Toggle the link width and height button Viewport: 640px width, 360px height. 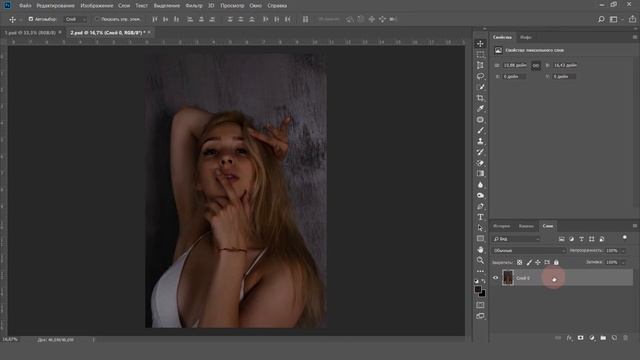536,65
